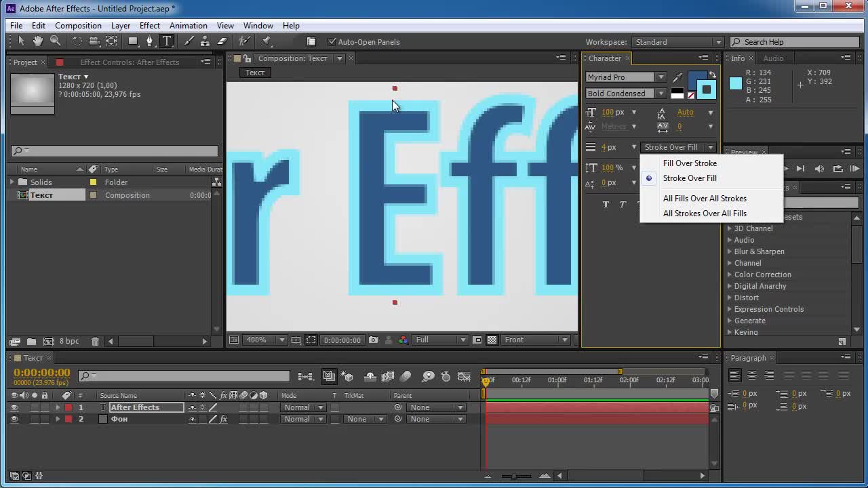Select the Rotation tool

(x=77, y=41)
